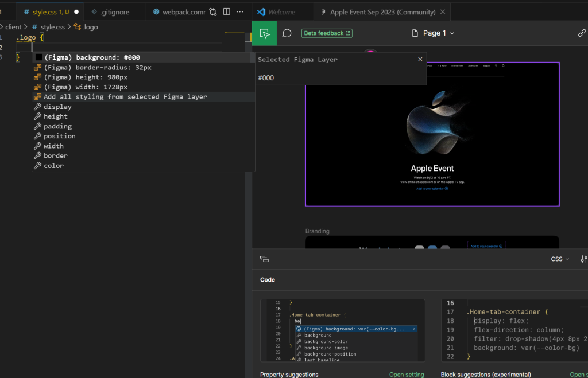The width and height of the screenshot is (588, 378).
Task: Click the layers panel icon above Code
Action: (x=264, y=259)
